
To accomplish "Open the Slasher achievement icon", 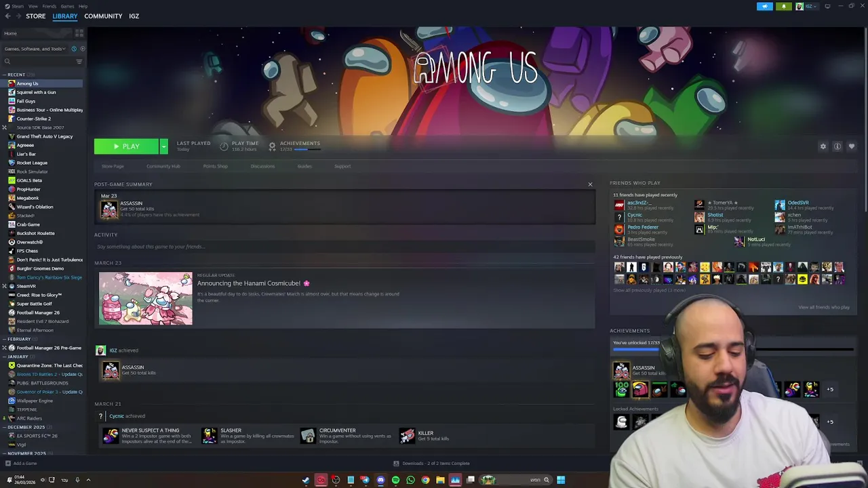I will tap(210, 436).
